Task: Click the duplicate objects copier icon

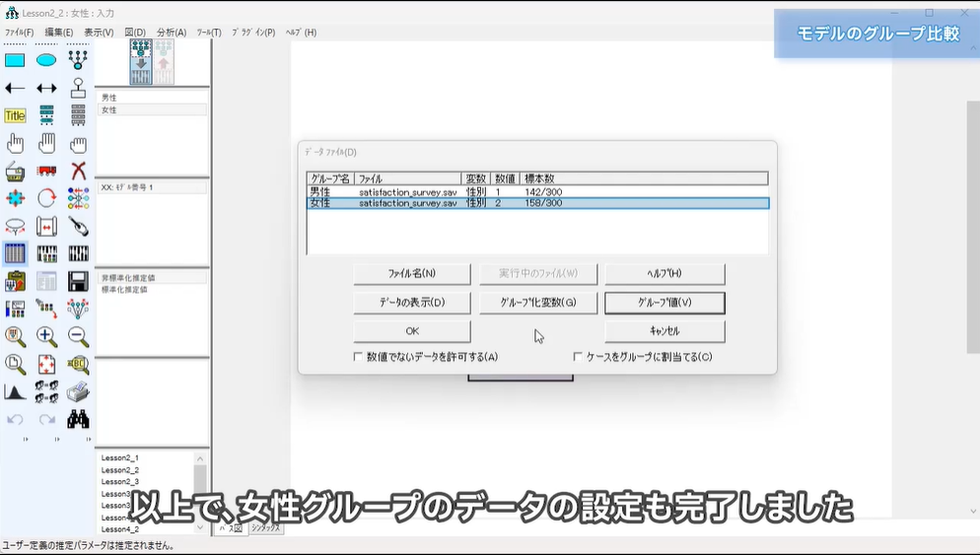Action: [15, 172]
